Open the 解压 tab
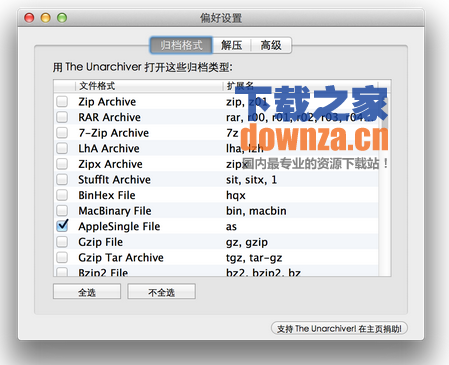The height and width of the screenshot is (365, 449). coord(232,45)
